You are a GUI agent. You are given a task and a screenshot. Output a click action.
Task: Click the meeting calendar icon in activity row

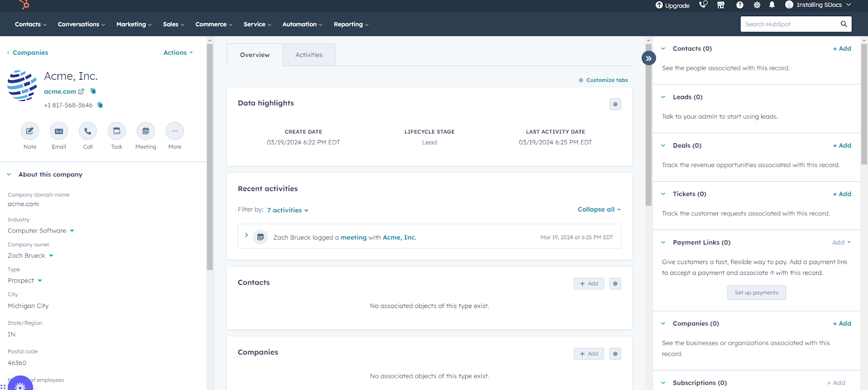point(260,237)
